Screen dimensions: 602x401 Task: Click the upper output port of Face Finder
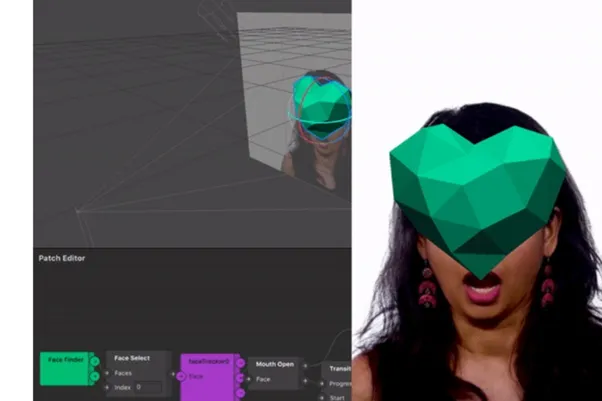[x=94, y=361]
